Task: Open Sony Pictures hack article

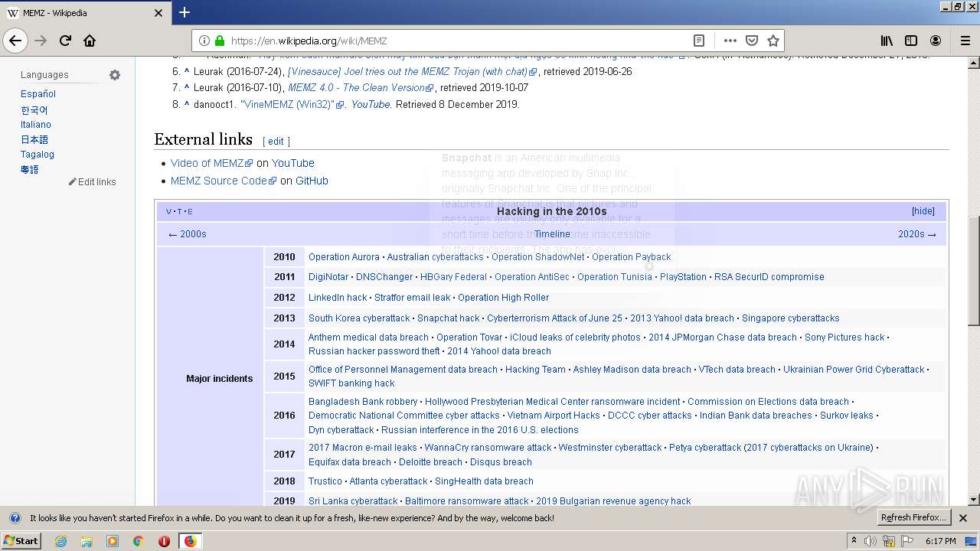Action: (844, 337)
